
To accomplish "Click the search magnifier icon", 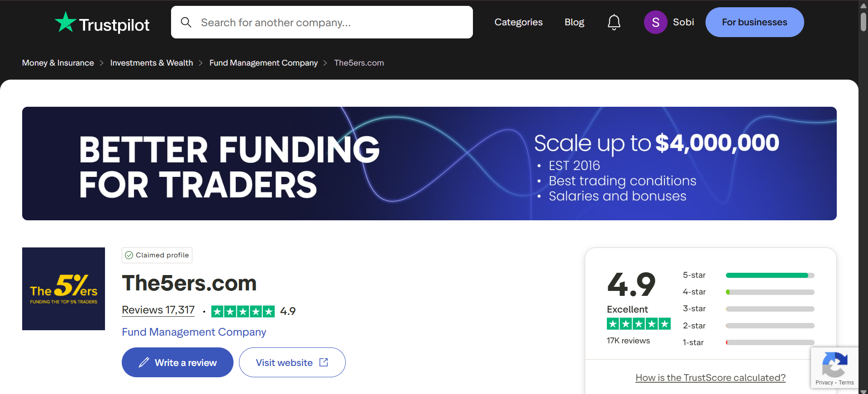I will tap(186, 22).
